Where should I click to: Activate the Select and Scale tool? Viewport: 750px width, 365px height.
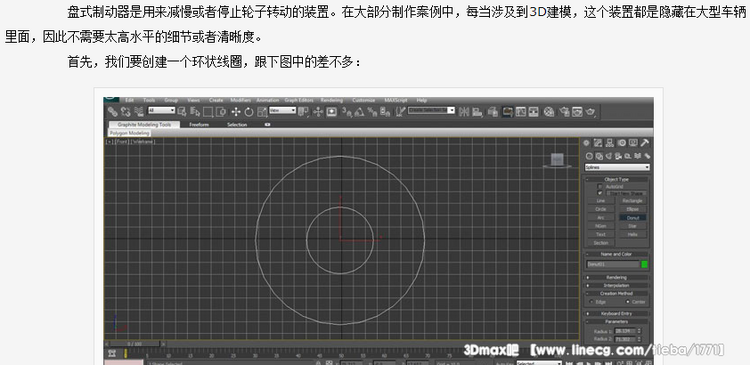(x=262, y=112)
